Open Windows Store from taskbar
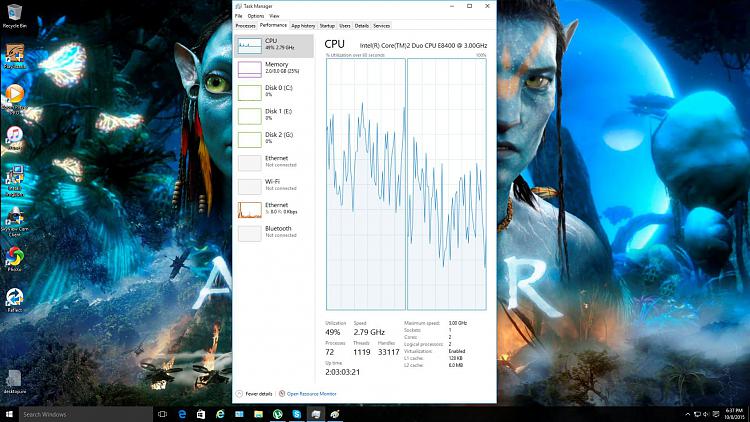The image size is (750, 422). pos(201,414)
